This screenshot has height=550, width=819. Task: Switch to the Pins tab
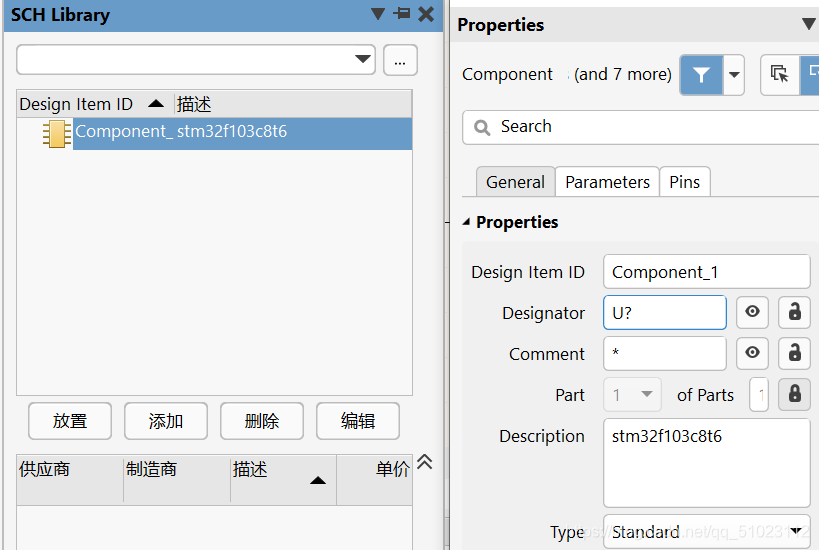pos(684,182)
